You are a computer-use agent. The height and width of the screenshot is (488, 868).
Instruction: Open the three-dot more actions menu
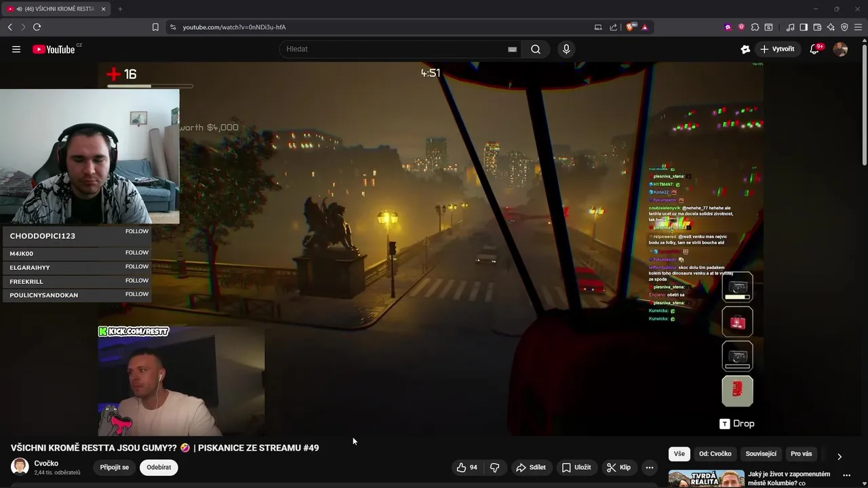(x=650, y=467)
